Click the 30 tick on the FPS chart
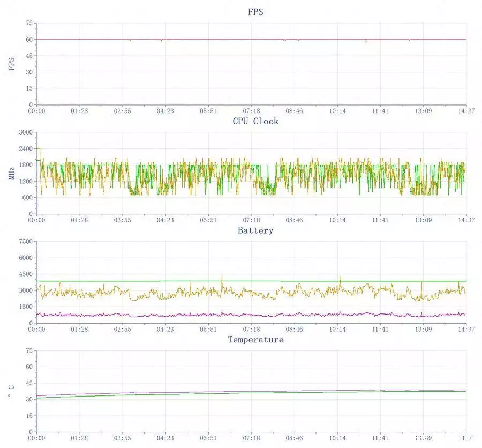482x448 pixels. [x=29, y=72]
